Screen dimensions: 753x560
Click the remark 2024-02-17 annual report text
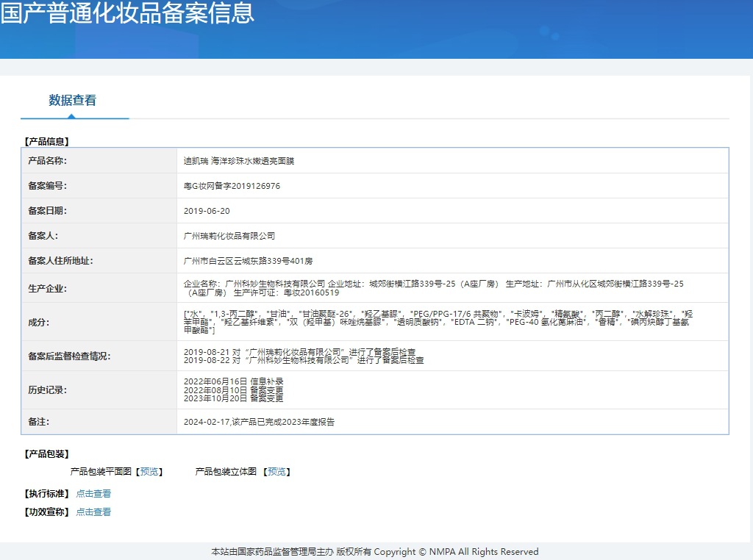259,422
